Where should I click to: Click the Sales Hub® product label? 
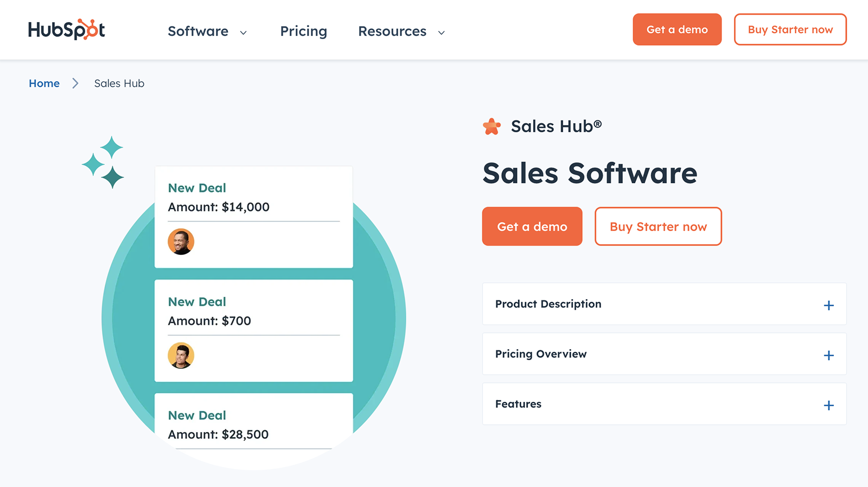tap(556, 126)
